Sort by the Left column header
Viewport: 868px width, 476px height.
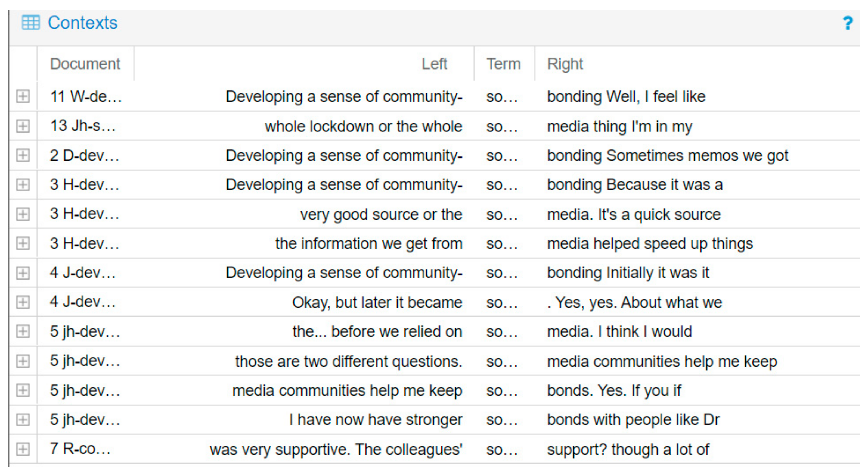pos(434,64)
